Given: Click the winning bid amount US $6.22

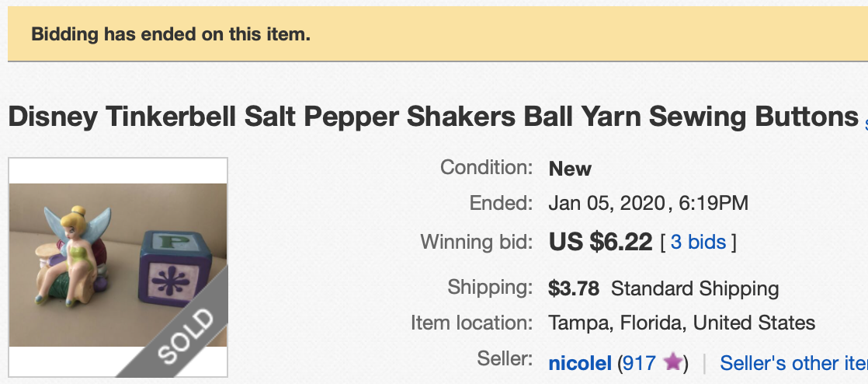Looking at the screenshot, I should click(600, 242).
